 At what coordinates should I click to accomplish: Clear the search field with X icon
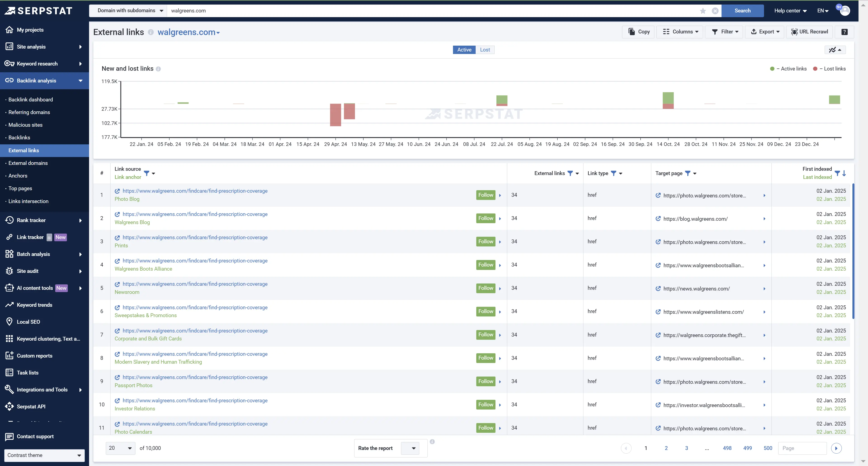(715, 11)
